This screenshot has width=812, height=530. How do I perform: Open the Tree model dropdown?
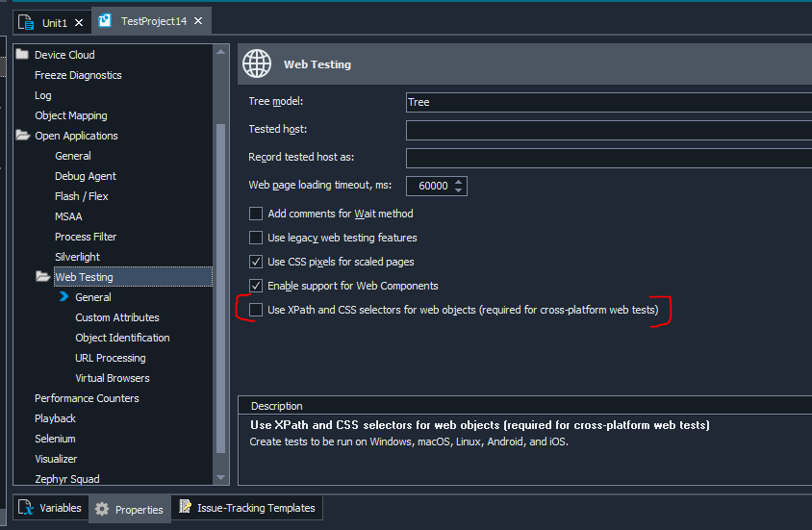click(609, 102)
